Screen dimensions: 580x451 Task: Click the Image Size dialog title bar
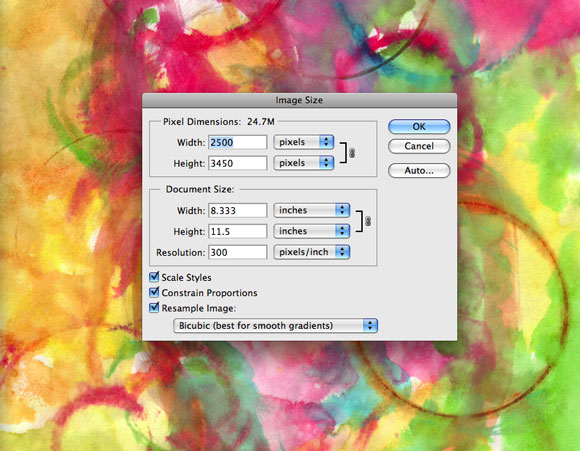click(x=299, y=100)
